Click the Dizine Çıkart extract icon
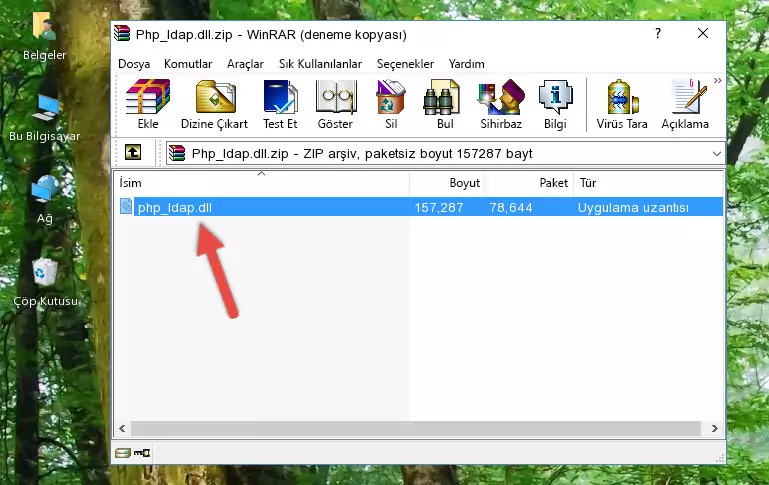 click(x=214, y=104)
